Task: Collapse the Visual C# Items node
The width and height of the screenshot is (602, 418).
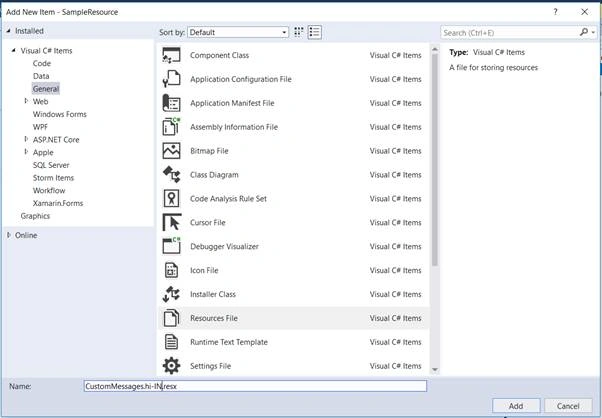Action: 13,50
